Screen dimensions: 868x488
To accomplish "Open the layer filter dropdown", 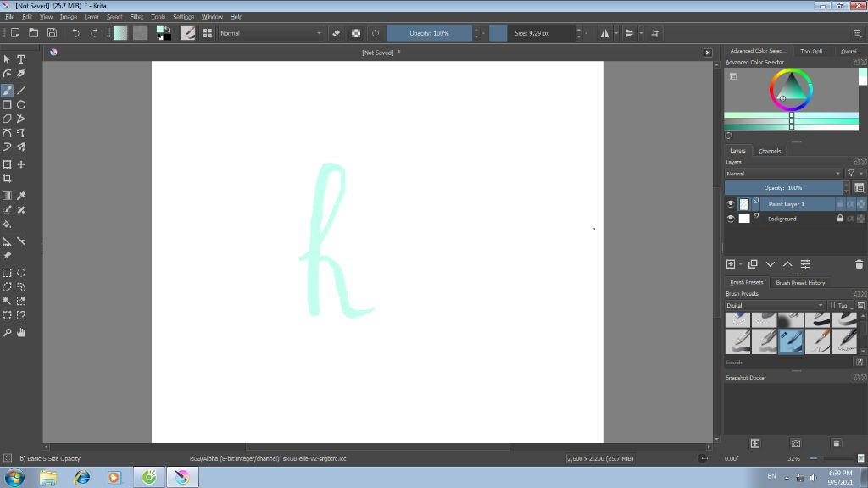I will tap(854, 174).
